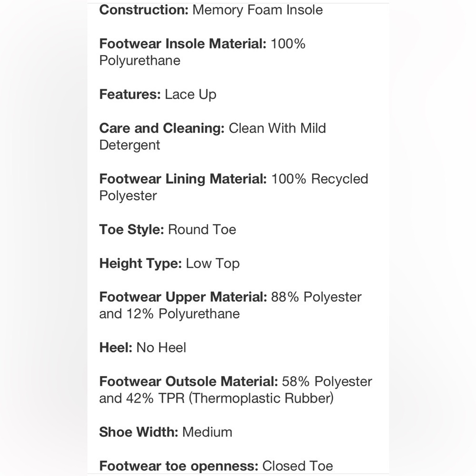Click the Shoe Width Medium value
This screenshot has width=476, height=476.
[207, 432]
